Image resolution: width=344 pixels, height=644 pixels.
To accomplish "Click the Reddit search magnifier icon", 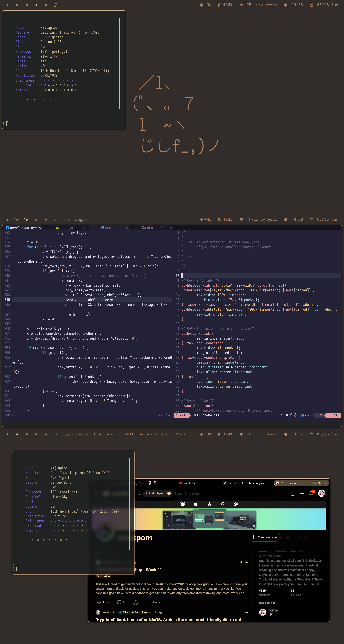I will (140, 493).
